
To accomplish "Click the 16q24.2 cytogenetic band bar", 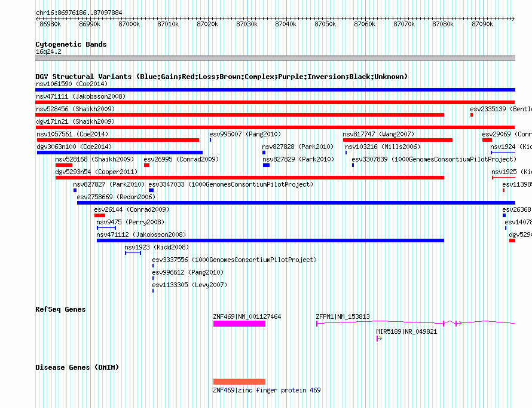I will click(x=275, y=58).
